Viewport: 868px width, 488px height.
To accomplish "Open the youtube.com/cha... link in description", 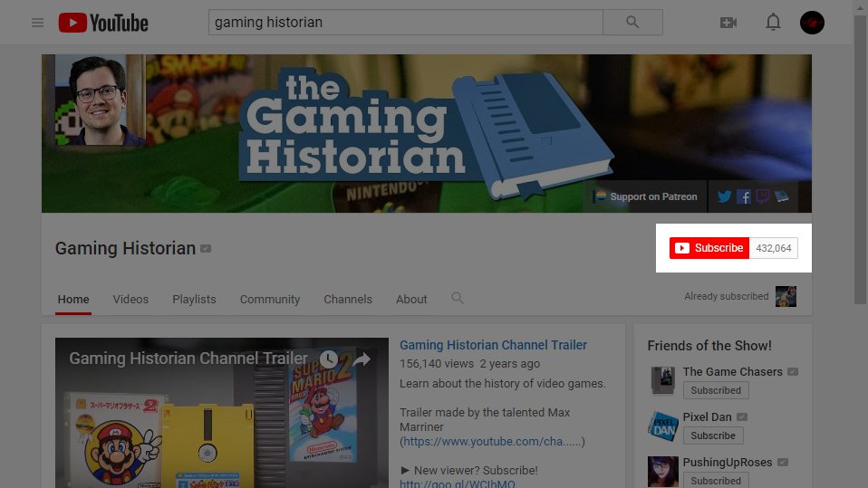I will 492,442.
